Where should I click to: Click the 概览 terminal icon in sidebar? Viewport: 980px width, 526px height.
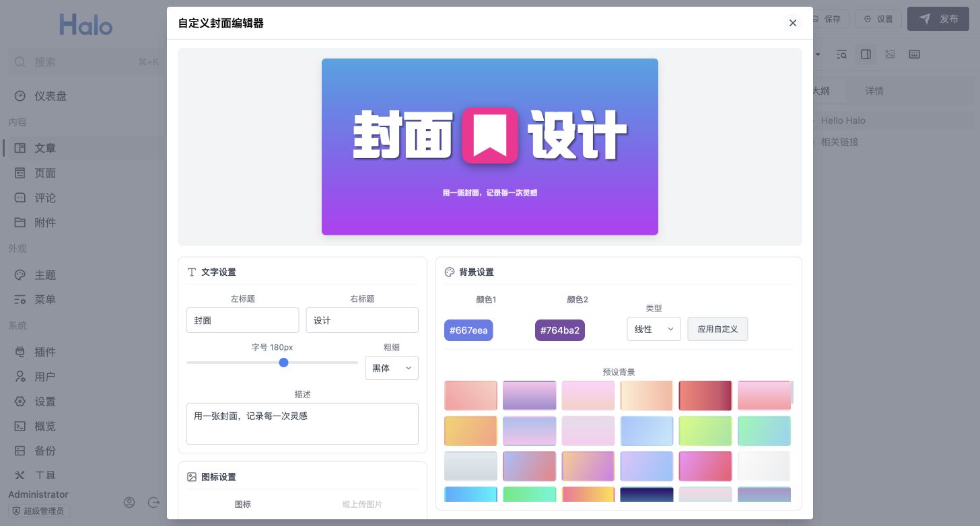click(20, 426)
